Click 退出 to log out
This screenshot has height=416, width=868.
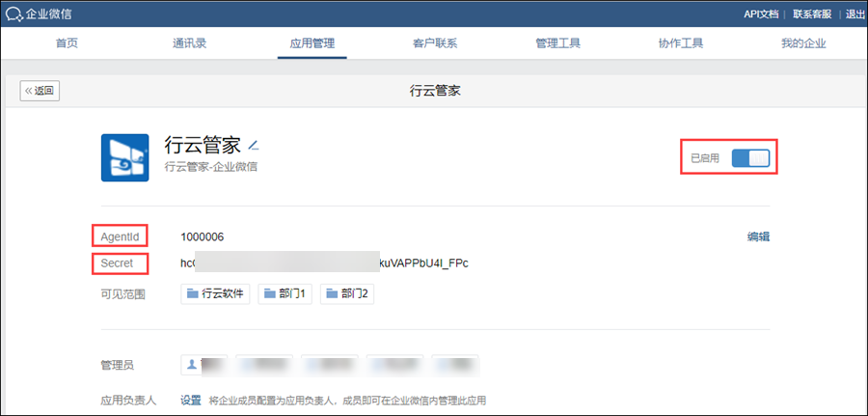(855, 14)
